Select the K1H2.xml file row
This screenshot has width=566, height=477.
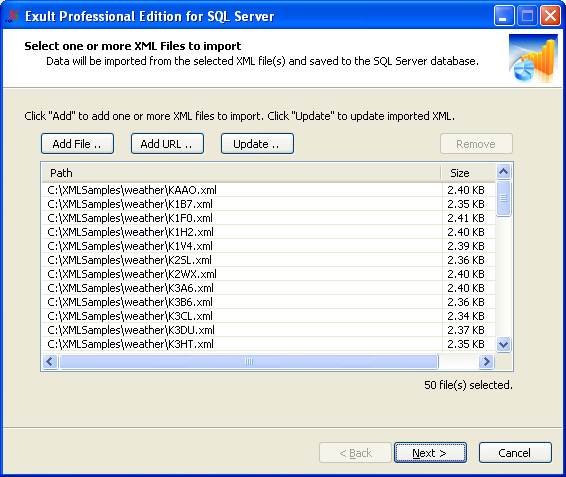click(x=269, y=232)
